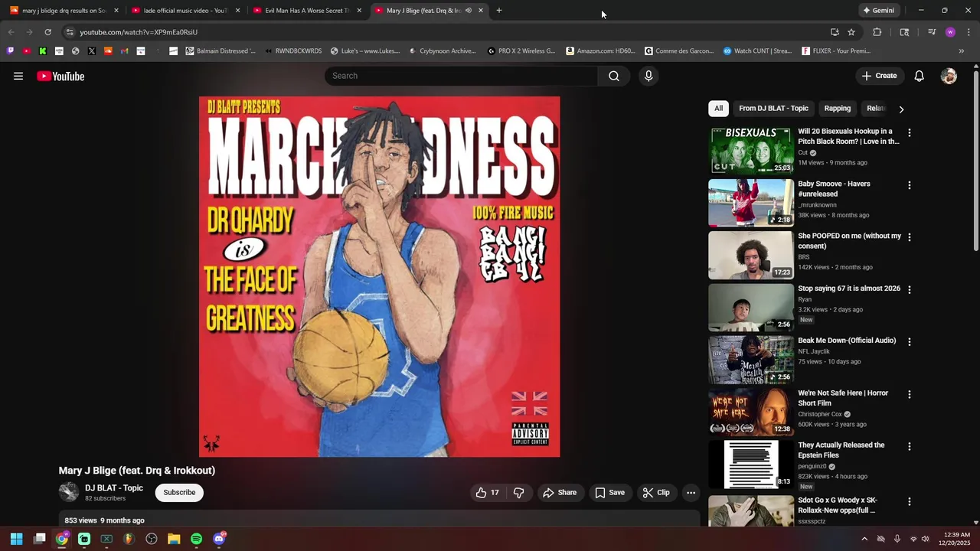Open the Chrome extensions puzzle icon

tap(877, 32)
